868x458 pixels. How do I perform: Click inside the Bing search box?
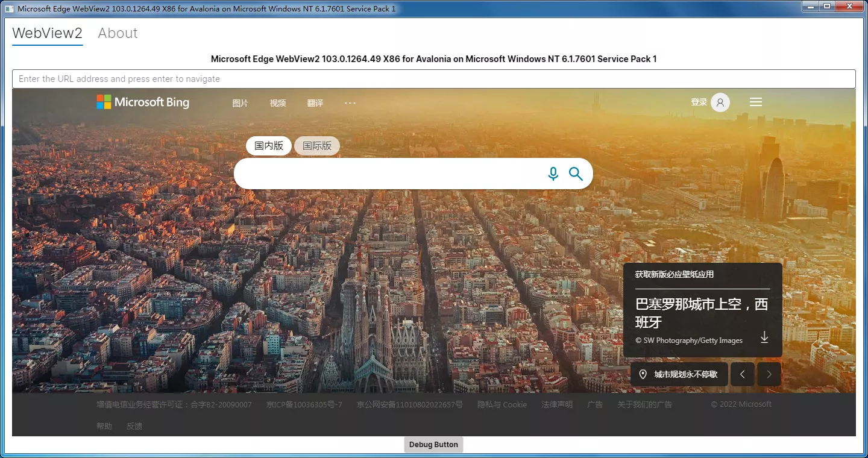[x=389, y=174]
